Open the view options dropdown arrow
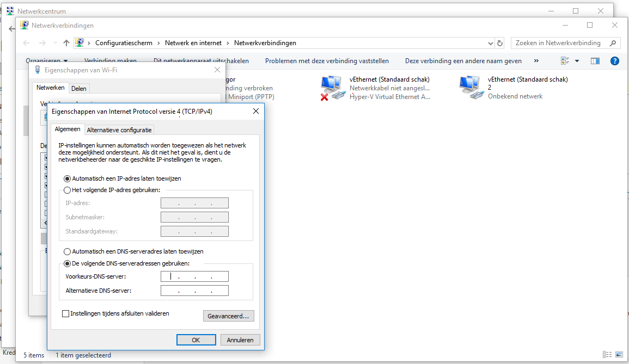Image resolution: width=629 pixels, height=364 pixels. point(577,61)
